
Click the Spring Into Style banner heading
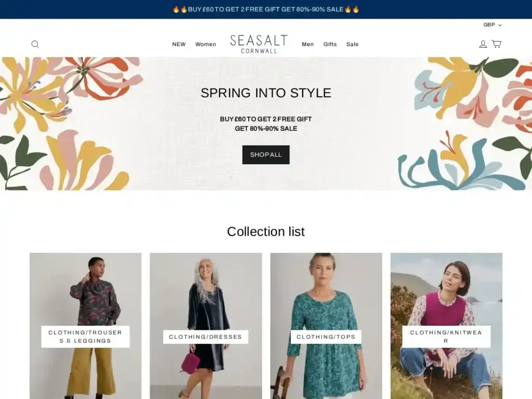click(x=266, y=93)
